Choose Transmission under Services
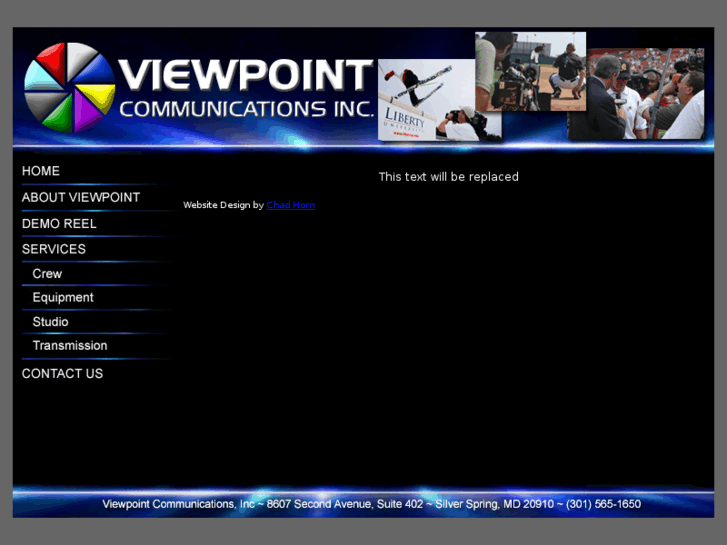The image size is (727, 545). [70, 346]
